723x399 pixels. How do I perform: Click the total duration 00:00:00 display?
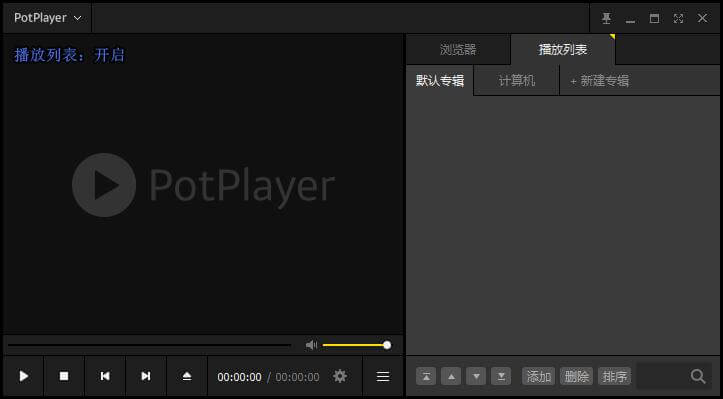[297, 377]
